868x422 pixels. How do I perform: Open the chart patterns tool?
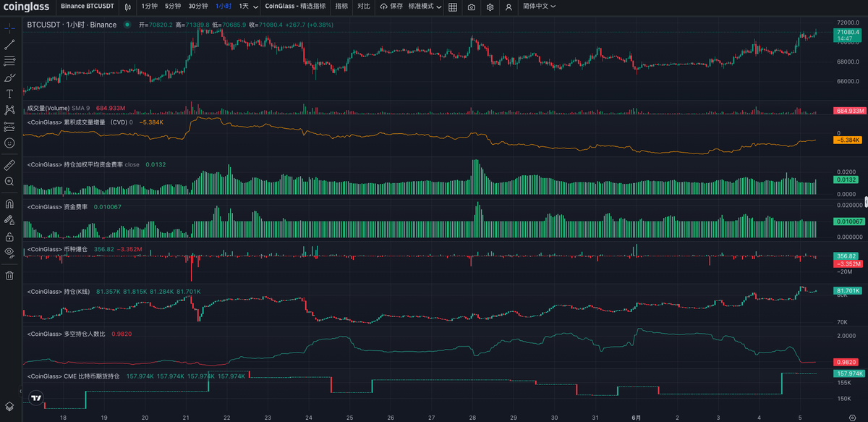click(x=9, y=110)
